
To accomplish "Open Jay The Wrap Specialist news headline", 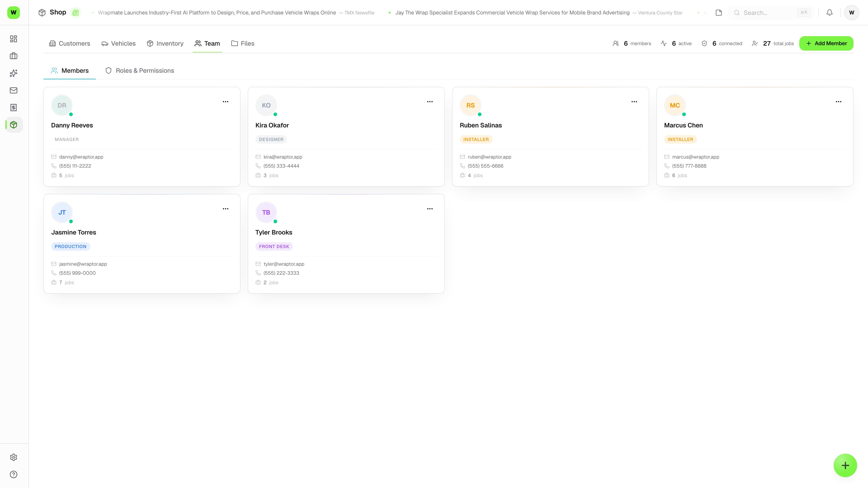I will pos(512,13).
